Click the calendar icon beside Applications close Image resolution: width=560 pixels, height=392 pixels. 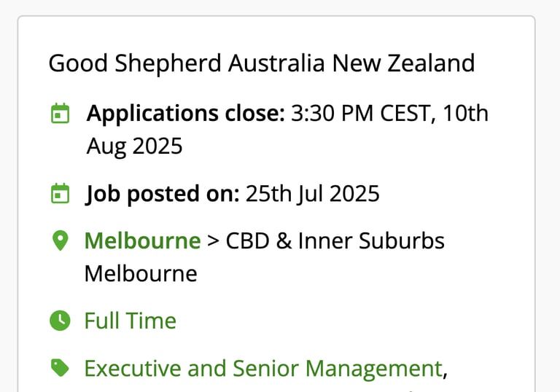pyautogui.click(x=60, y=114)
